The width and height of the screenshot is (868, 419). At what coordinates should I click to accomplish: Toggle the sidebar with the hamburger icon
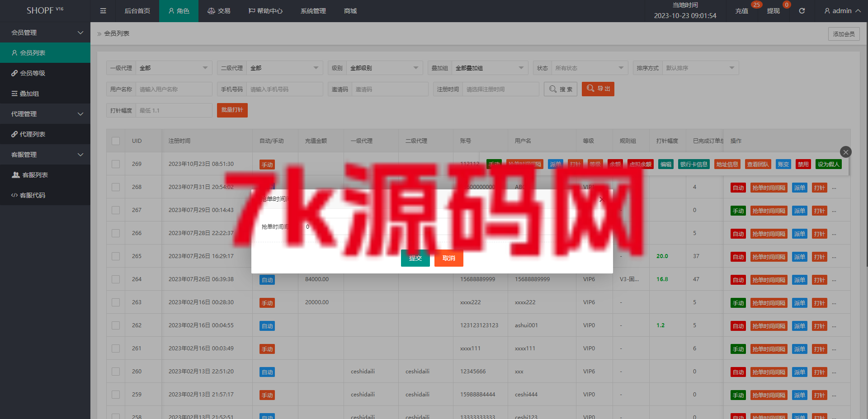[x=103, y=11]
